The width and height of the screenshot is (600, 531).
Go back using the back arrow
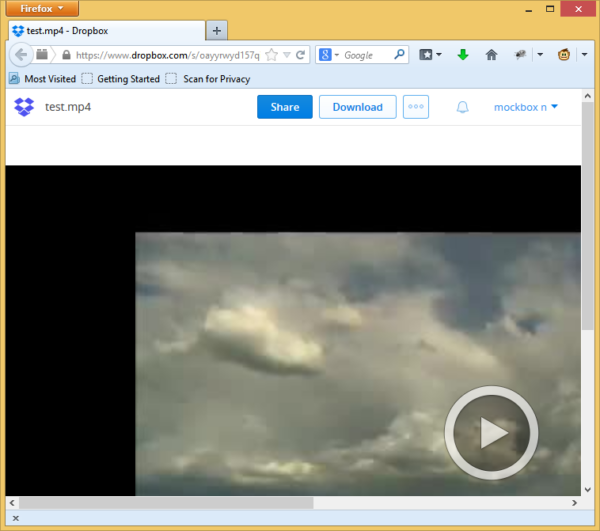coord(21,55)
